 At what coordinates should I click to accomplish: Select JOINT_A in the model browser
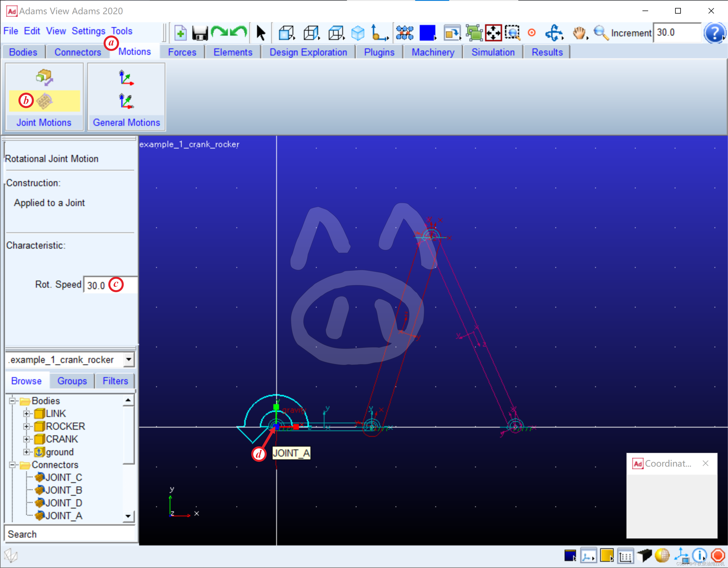(x=63, y=516)
